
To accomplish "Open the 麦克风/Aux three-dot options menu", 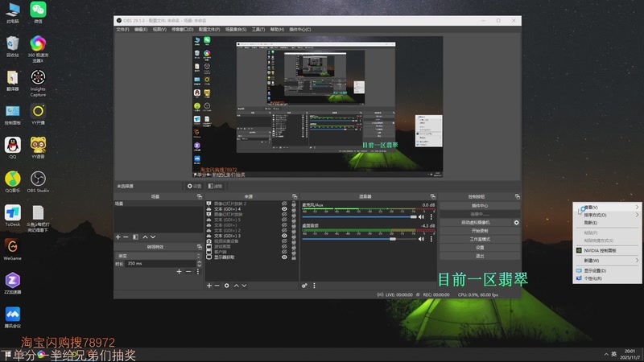I will 431,216.
